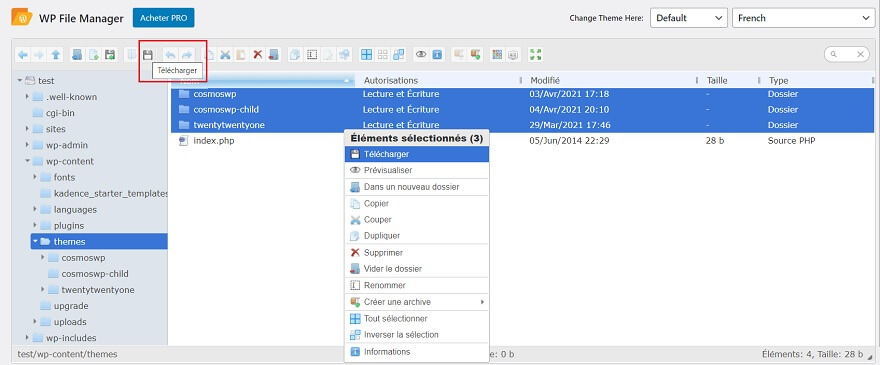Image resolution: width=880 pixels, height=365 pixels.
Task: Open Créer une archive submenu
Action: [417, 302]
